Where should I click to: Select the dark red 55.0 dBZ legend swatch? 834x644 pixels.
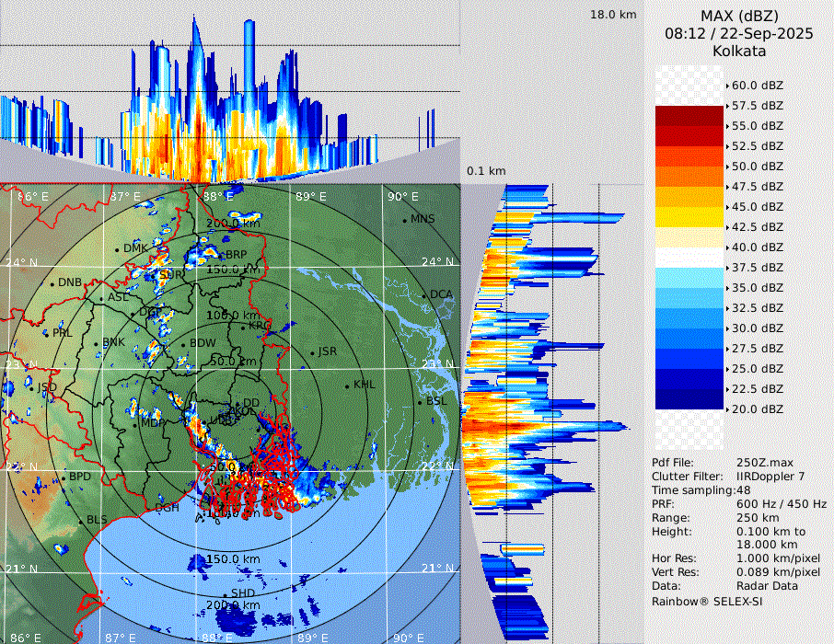[x=689, y=116]
